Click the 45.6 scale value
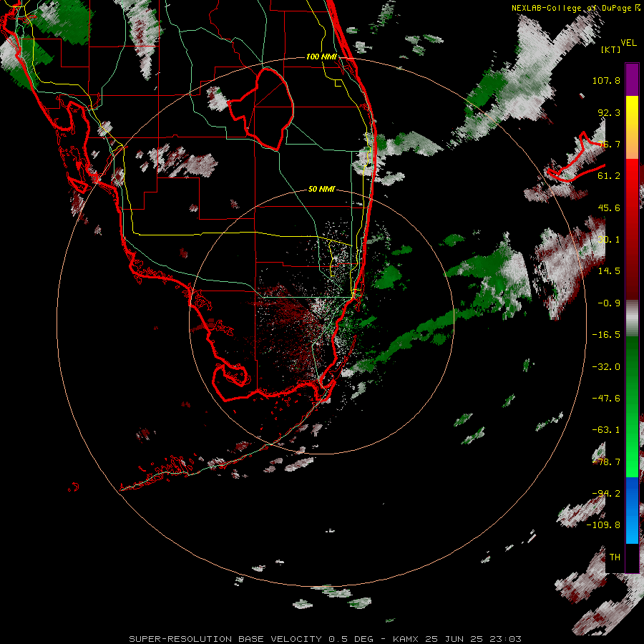644x644 pixels. point(609,208)
